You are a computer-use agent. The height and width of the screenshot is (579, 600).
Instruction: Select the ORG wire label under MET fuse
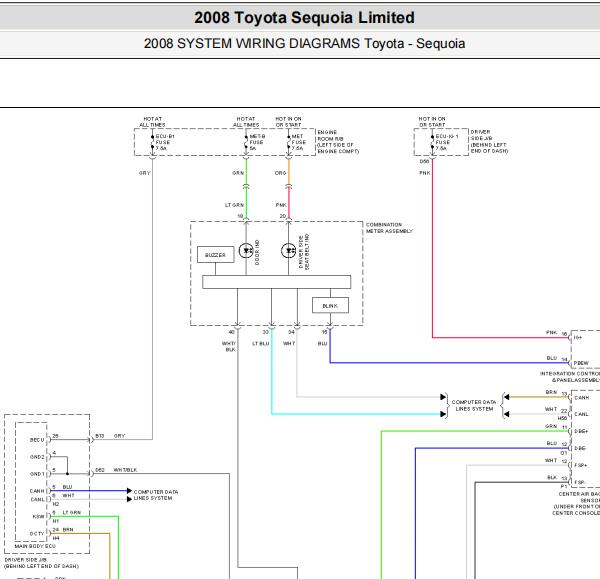point(280,173)
